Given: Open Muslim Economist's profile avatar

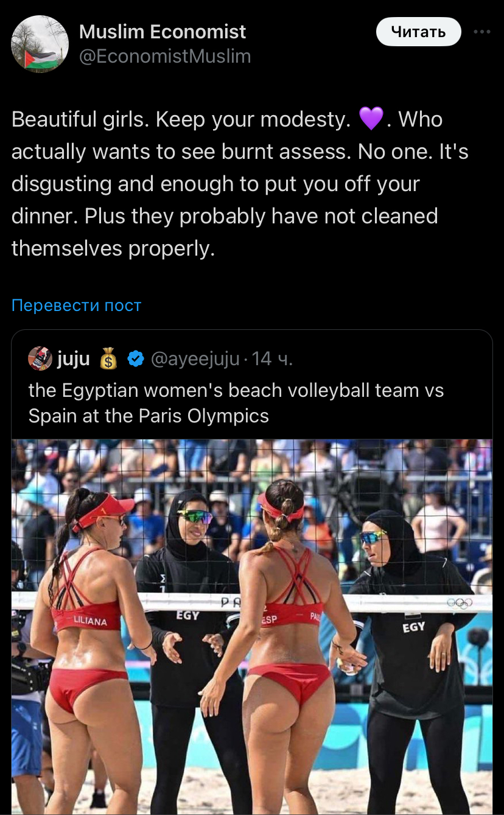Looking at the screenshot, I should (40, 44).
